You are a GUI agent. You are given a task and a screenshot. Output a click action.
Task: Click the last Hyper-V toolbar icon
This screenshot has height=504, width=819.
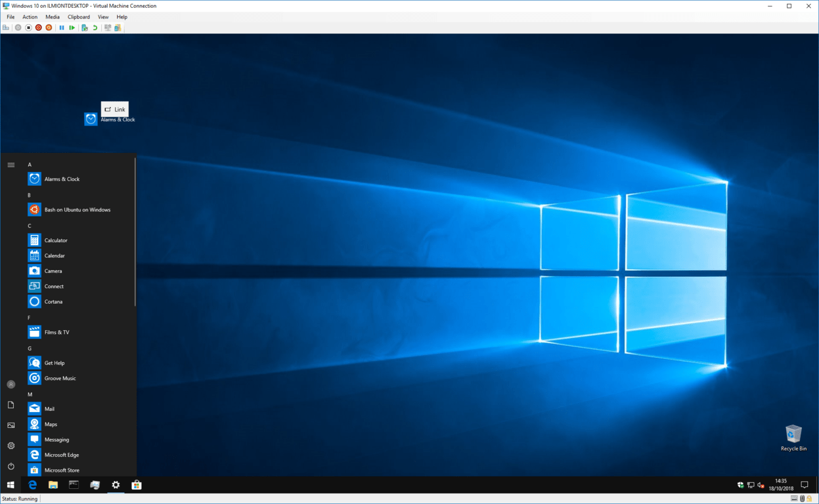point(118,28)
